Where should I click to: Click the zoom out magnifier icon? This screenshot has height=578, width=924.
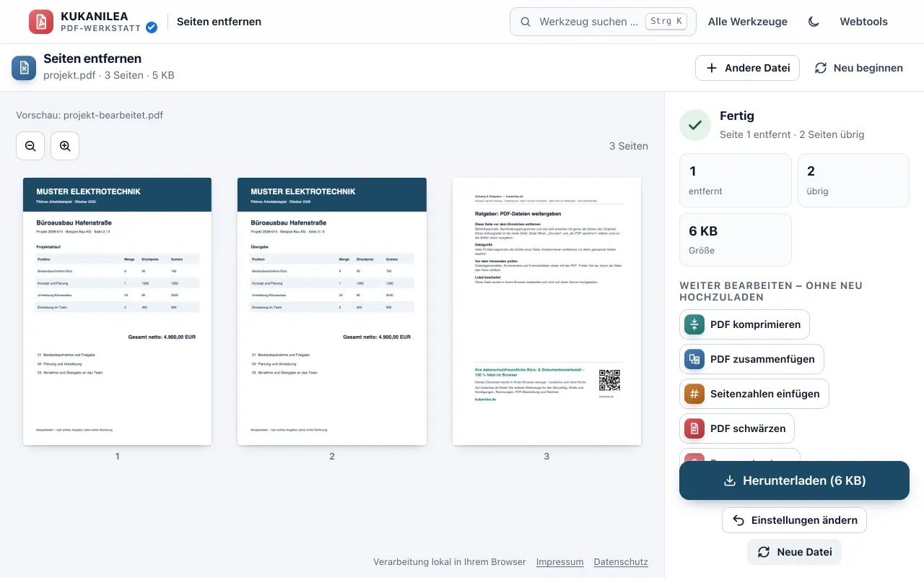(30, 146)
